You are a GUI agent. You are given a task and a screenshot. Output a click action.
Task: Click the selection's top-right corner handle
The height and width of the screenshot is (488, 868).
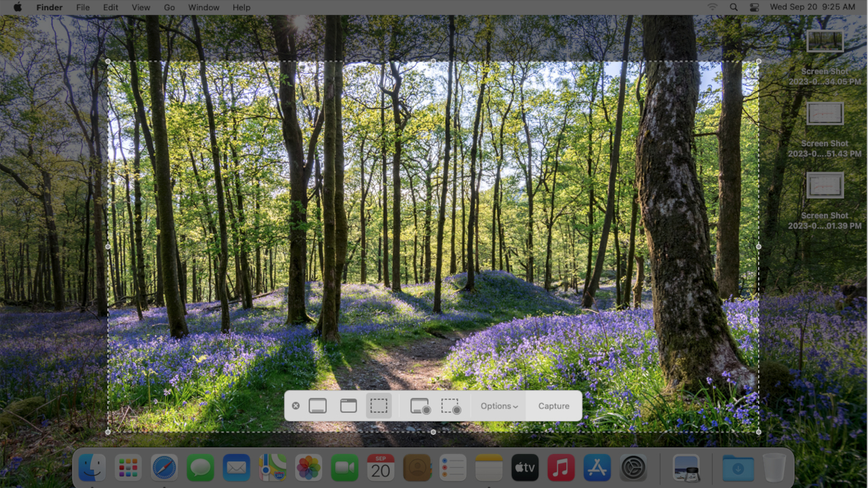[758, 61]
